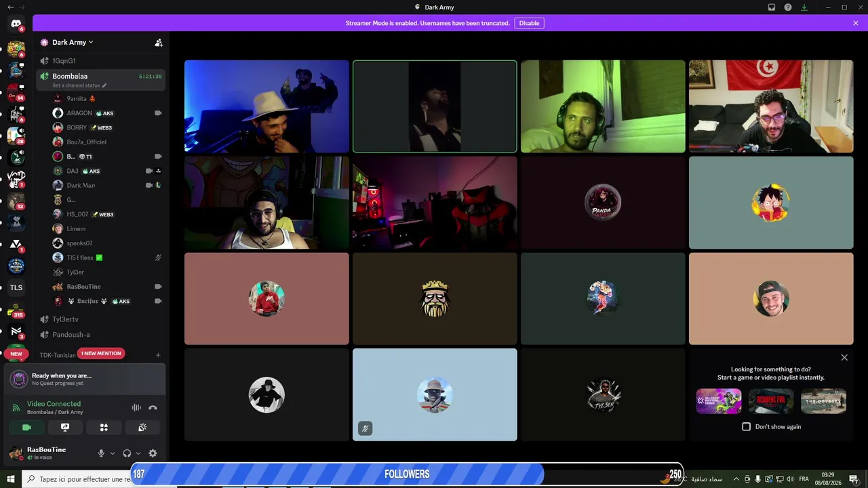868x488 pixels.
Task: Go back with the title bar left arrow
Action: pyautogui.click(x=10, y=7)
